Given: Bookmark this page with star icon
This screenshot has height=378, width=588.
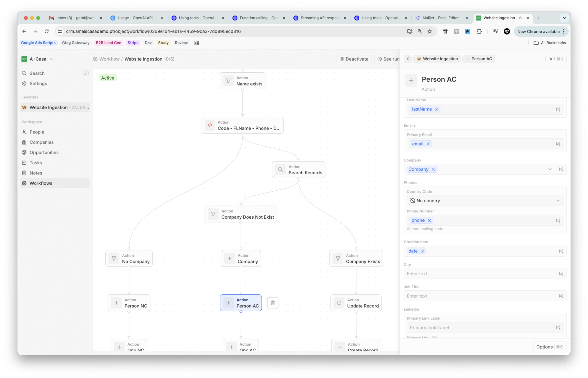Looking at the screenshot, I should [430, 31].
